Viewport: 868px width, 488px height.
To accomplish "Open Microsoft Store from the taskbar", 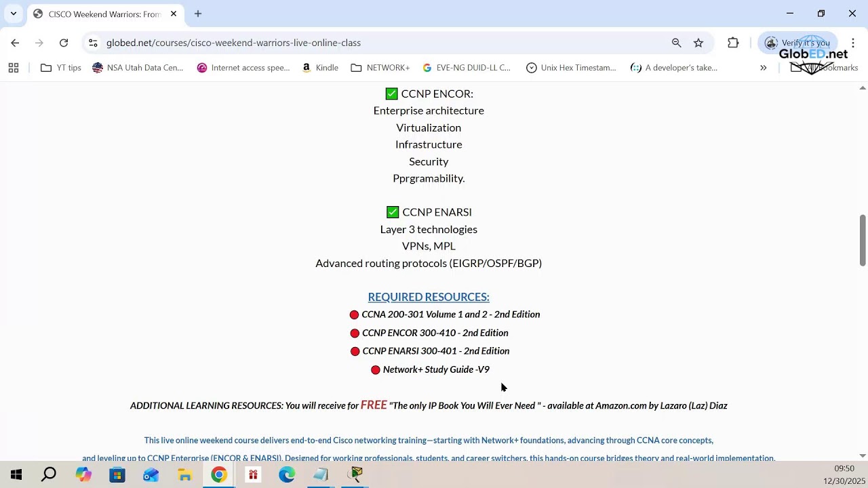I will [117, 475].
